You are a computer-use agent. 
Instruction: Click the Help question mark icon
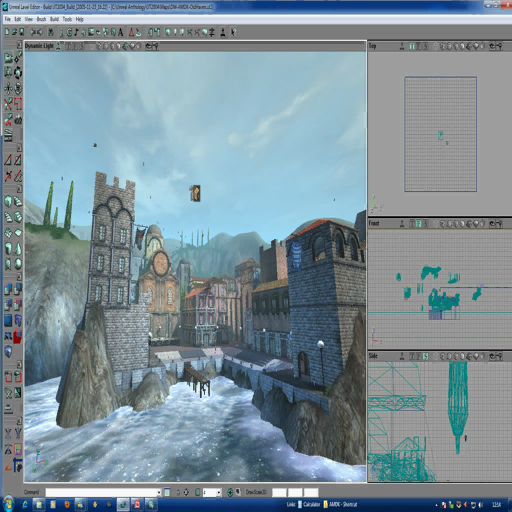[x=233, y=32]
